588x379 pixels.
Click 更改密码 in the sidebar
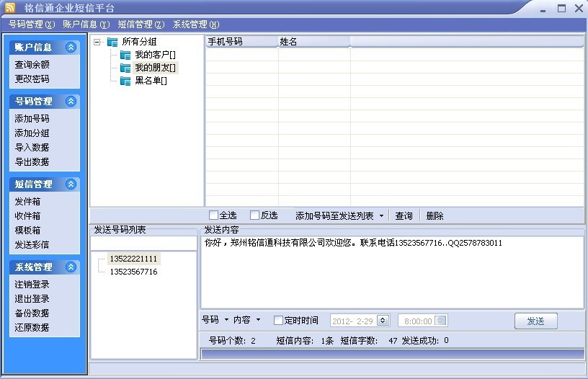point(32,79)
